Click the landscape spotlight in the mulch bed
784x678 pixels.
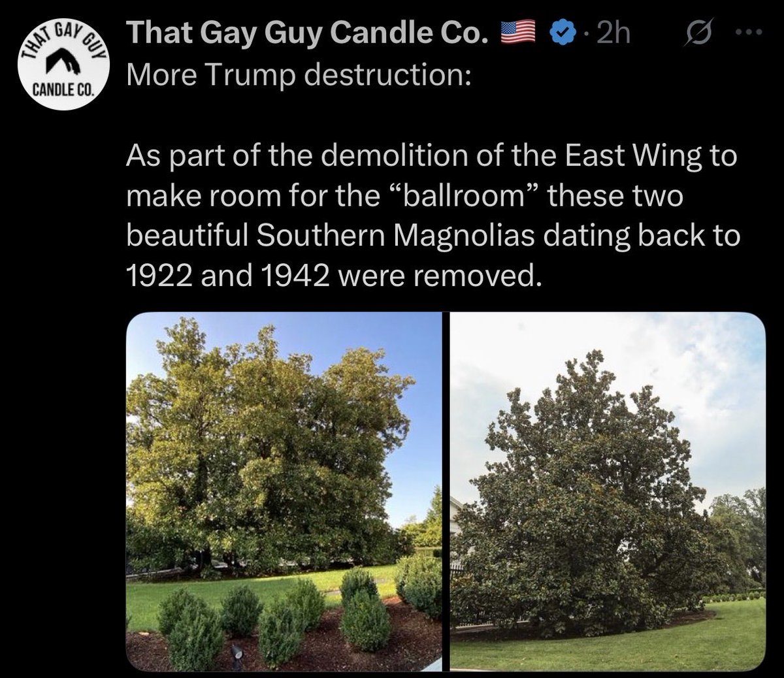click(238, 653)
